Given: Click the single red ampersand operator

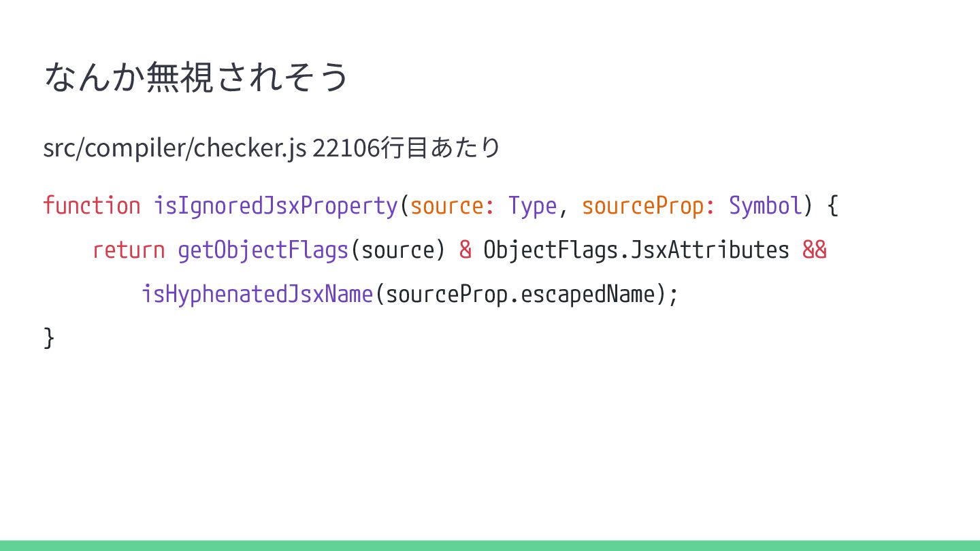Looking at the screenshot, I should [465, 250].
